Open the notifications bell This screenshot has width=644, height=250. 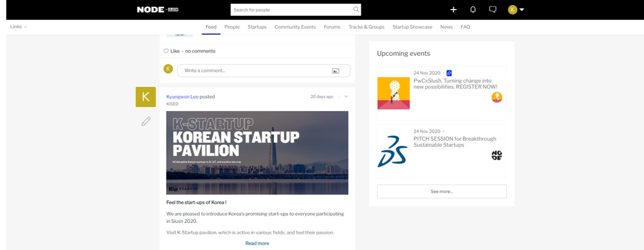[x=473, y=10]
